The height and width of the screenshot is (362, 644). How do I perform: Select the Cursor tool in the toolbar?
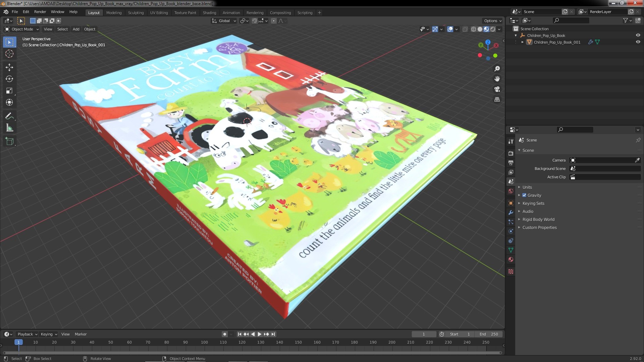pyautogui.click(x=9, y=54)
